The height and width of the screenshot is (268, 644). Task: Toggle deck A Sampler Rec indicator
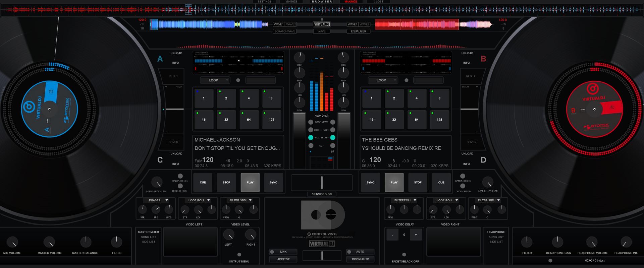pos(180,176)
